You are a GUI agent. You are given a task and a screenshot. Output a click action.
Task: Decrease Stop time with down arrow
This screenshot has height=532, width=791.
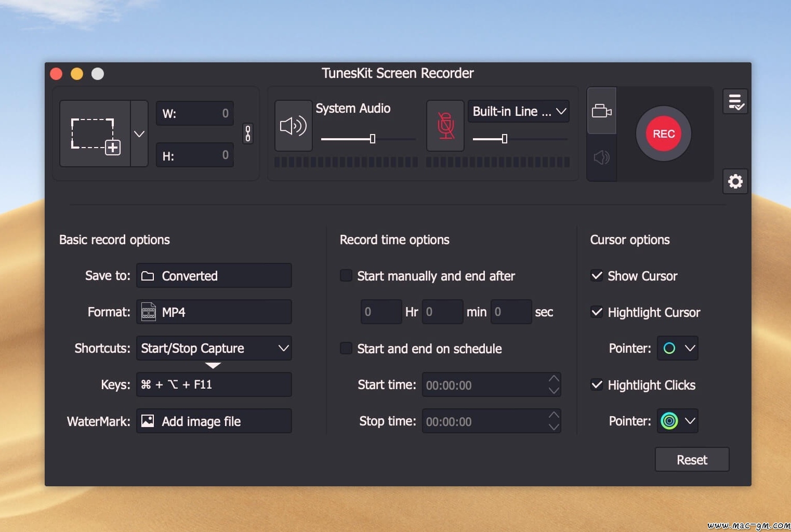pyautogui.click(x=554, y=427)
